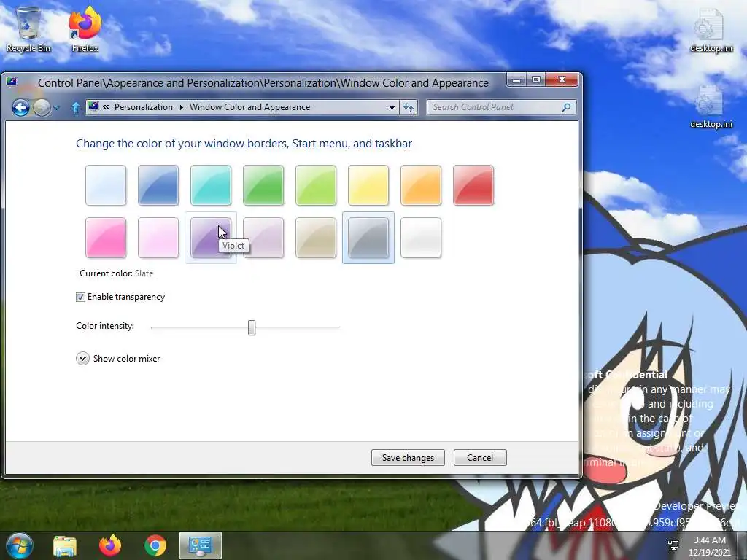This screenshot has width=747, height=560.
Task: Launch Google Chrome from the taskbar
Action: pyautogui.click(x=155, y=545)
